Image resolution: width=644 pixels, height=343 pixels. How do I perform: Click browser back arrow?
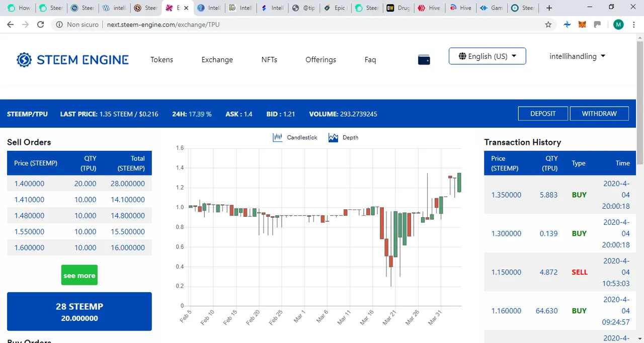(x=10, y=24)
